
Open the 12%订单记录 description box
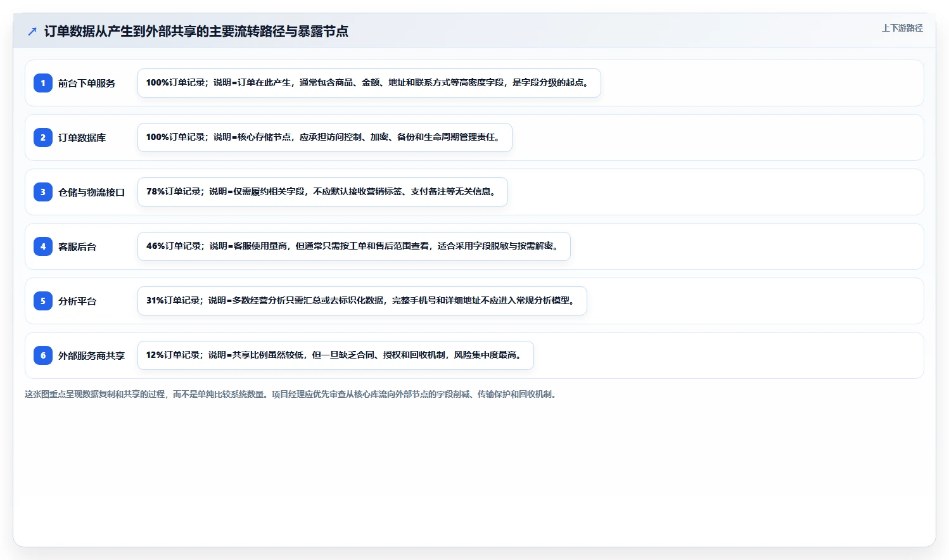click(x=336, y=355)
